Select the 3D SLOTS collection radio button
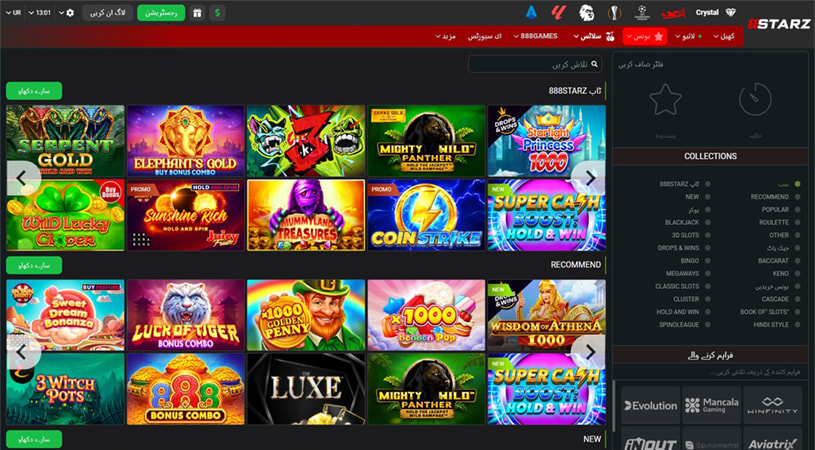The width and height of the screenshot is (815, 450). coord(707,235)
